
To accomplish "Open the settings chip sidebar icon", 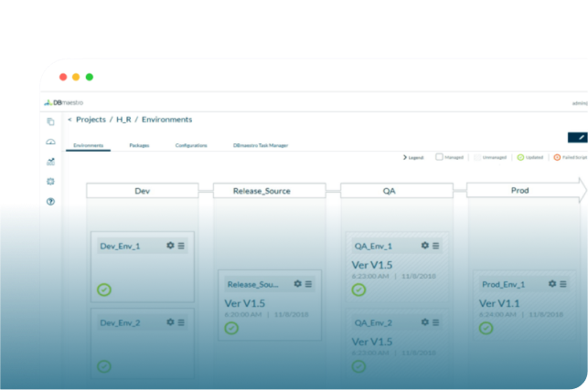I will coord(50,182).
